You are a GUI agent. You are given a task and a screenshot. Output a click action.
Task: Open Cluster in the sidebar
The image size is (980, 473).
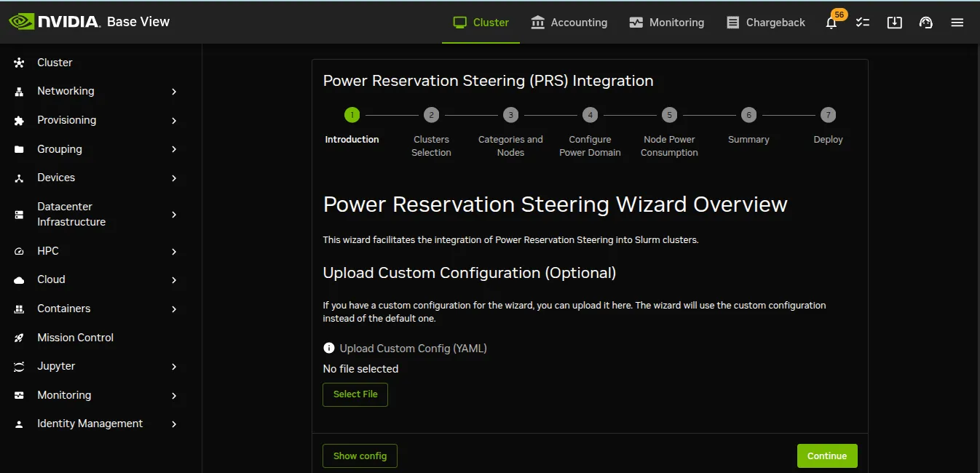point(55,63)
